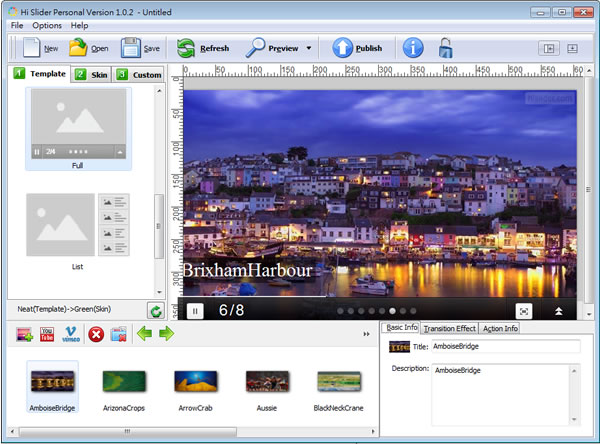This screenshot has width=600, height=444.
Task: Move slide right with green arrow
Action: 166,334
